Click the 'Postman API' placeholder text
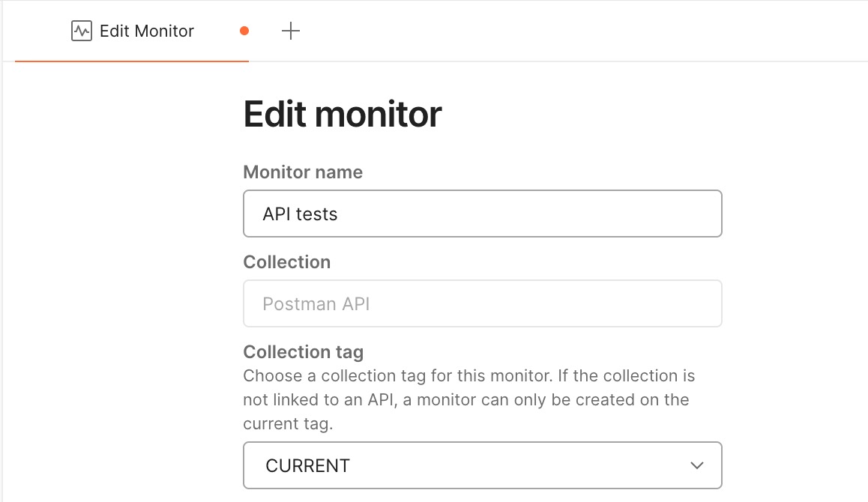 pyautogui.click(x=316, y=304)
